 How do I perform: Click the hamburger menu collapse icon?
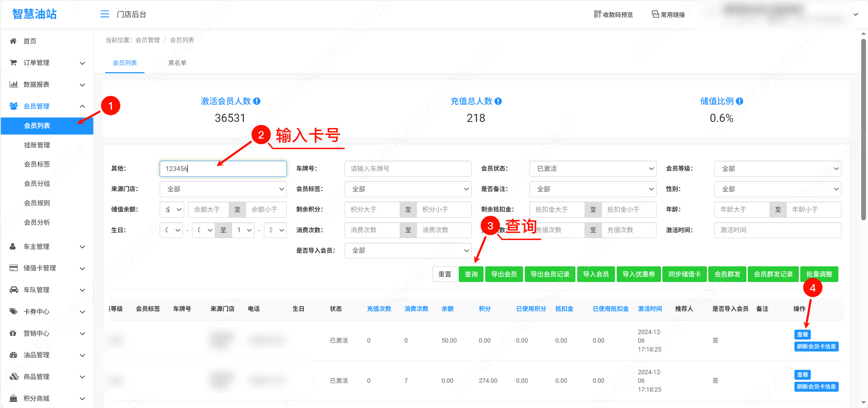coord(105,14)
